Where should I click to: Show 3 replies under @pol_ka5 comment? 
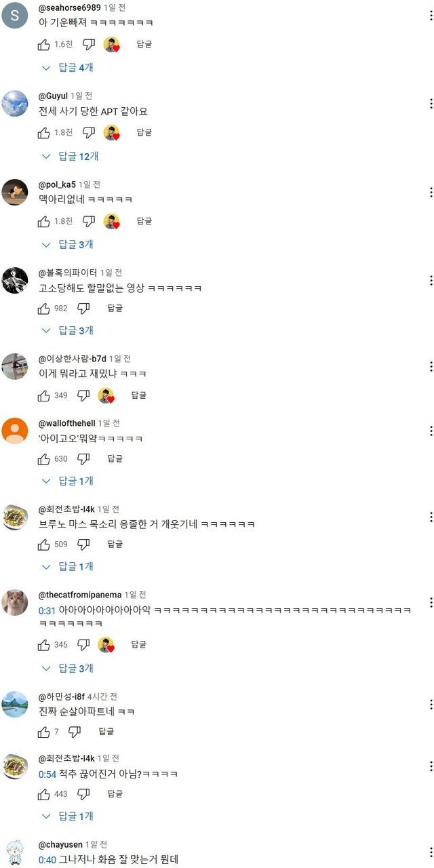68,244
